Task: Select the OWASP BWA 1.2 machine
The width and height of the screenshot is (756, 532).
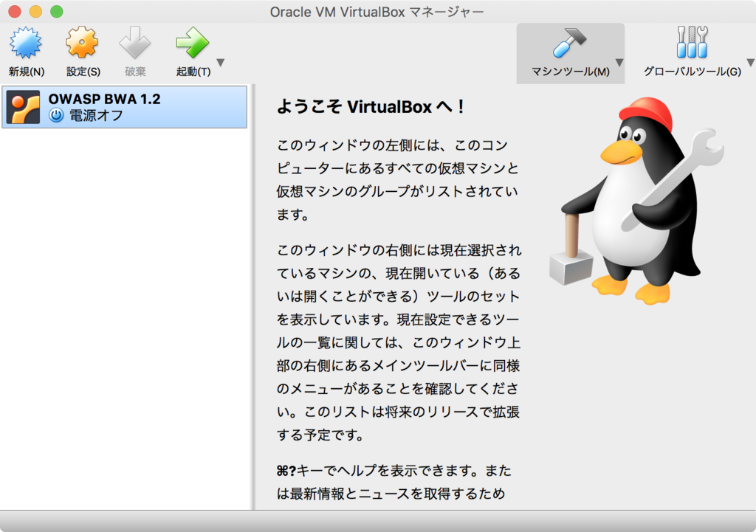Action: (124, 107)
